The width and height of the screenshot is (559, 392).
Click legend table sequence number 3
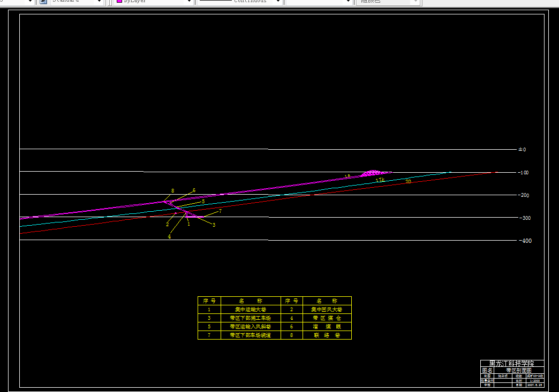click(x=209, y=318)
